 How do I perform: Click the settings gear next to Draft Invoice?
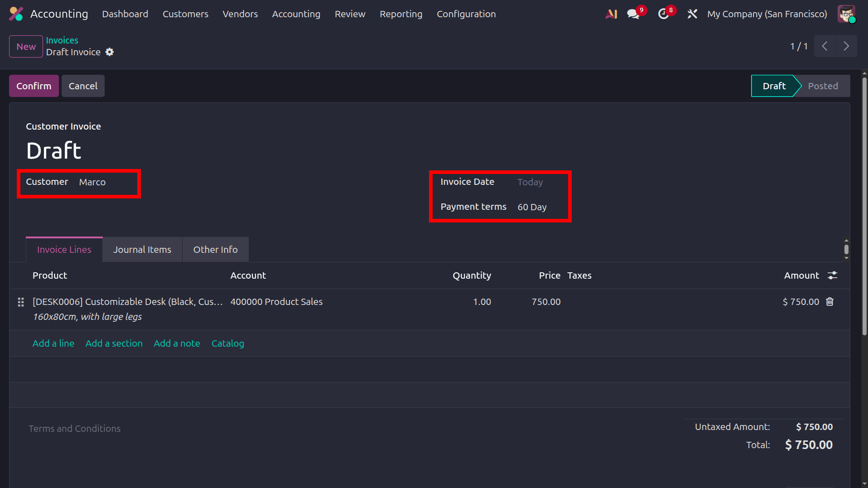tap(109, 52)
